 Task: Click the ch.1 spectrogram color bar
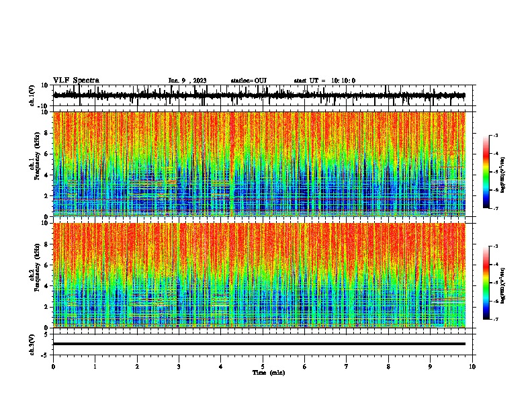coord(486,172)
